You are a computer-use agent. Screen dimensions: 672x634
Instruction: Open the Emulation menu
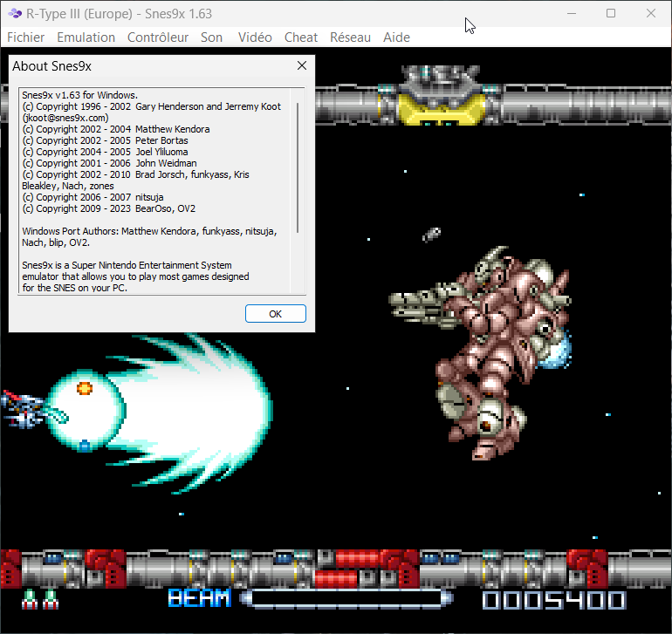86,37
